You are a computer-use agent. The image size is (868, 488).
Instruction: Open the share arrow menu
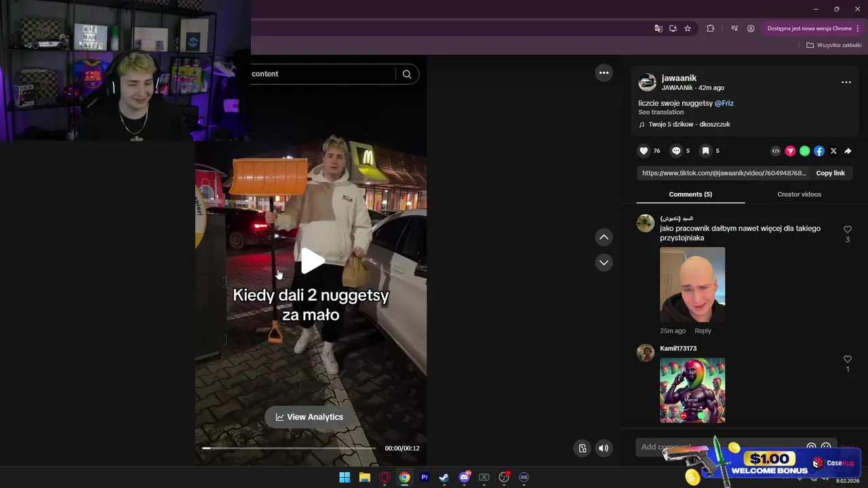848,151
